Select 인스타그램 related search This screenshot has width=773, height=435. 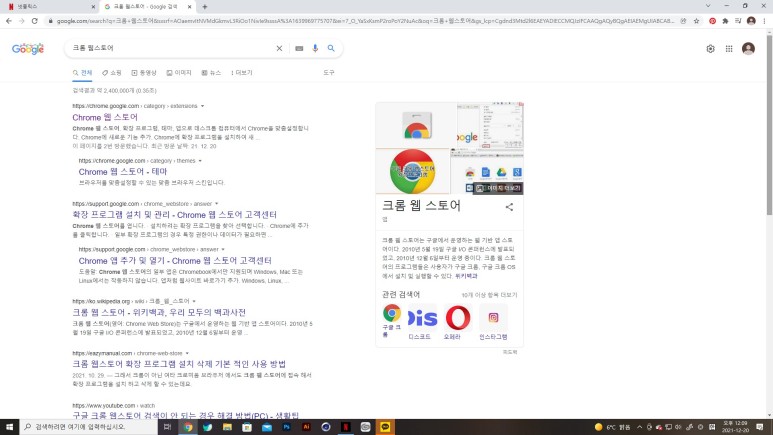[493, 322]
